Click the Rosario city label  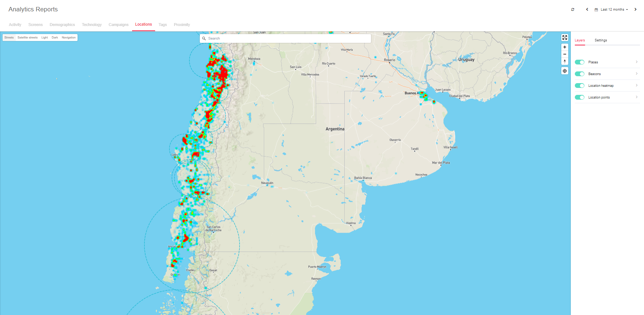pyautogui.click(x=390, y=60)
